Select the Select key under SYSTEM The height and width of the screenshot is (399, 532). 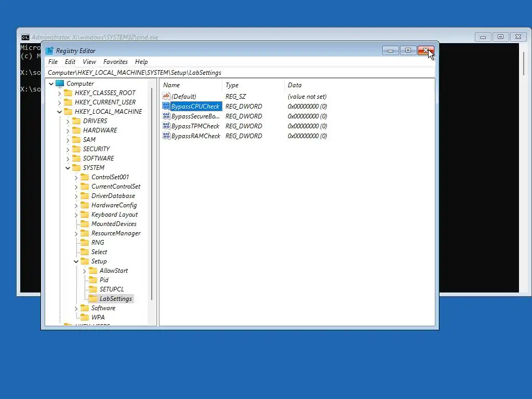(99, 252)
